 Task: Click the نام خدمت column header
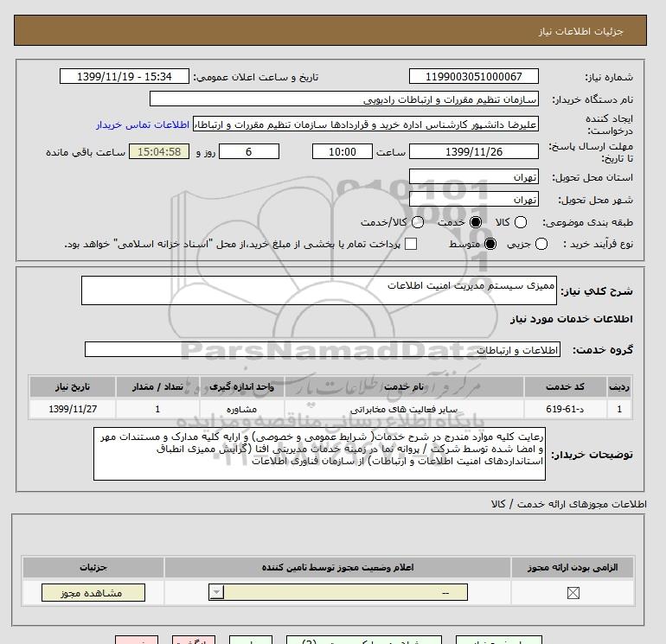coord(404,386)
